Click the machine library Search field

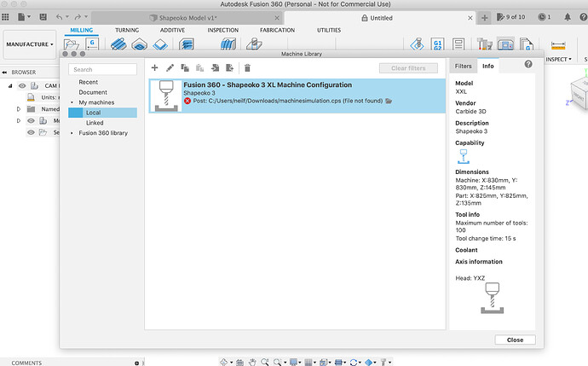[x=102, y=69]
